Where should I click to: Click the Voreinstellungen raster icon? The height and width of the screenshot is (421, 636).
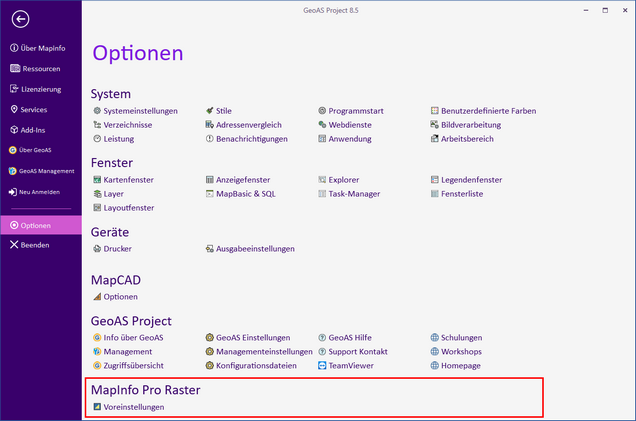[x=97, y=407]
